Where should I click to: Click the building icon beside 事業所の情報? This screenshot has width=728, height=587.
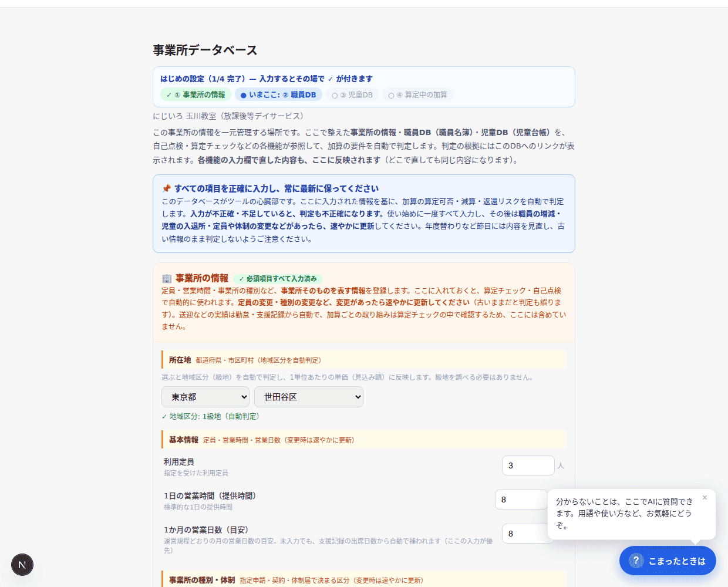click(167, 278)
